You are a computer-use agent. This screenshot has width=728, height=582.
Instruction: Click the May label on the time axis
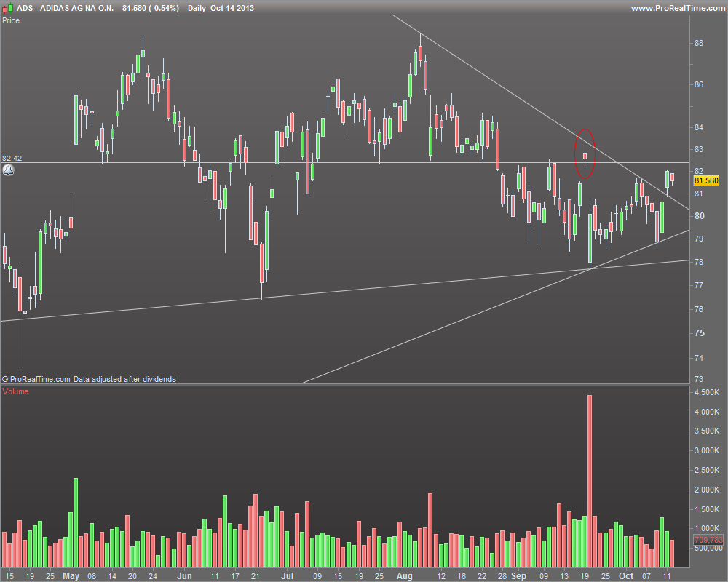coord(71,576)
